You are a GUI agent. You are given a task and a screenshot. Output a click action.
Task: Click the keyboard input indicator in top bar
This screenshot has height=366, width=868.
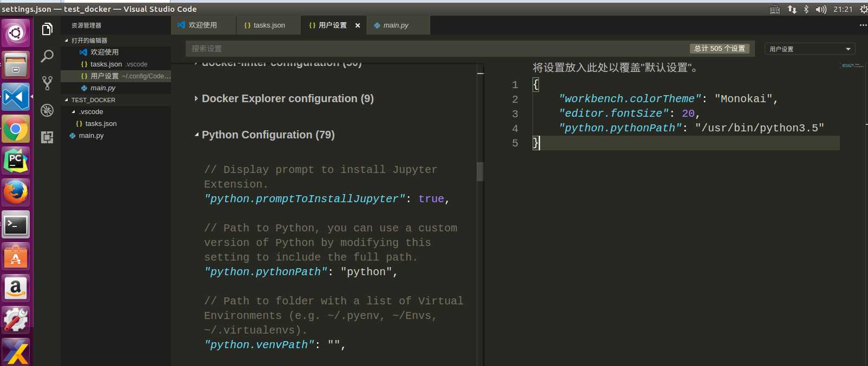coord(775,9)
